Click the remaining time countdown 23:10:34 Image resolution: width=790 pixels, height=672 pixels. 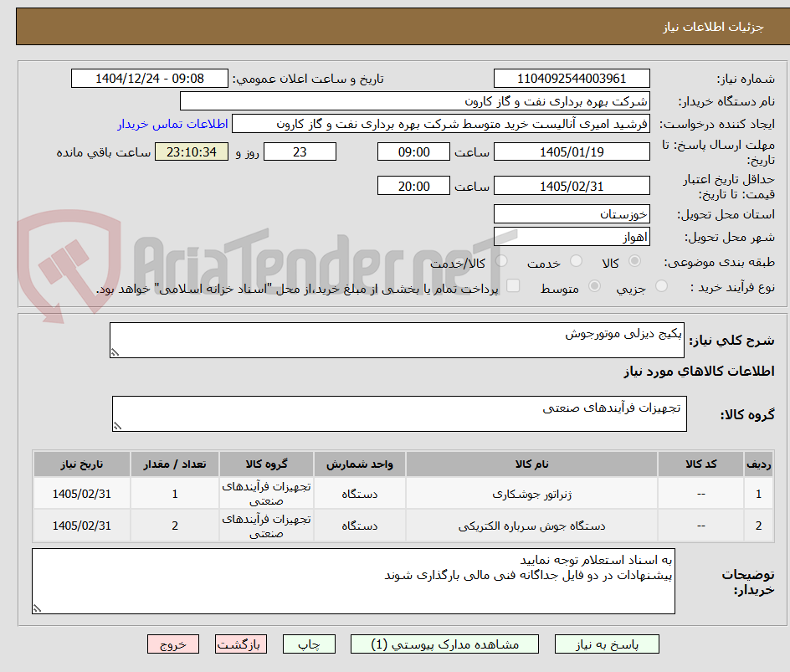[192, 151]
